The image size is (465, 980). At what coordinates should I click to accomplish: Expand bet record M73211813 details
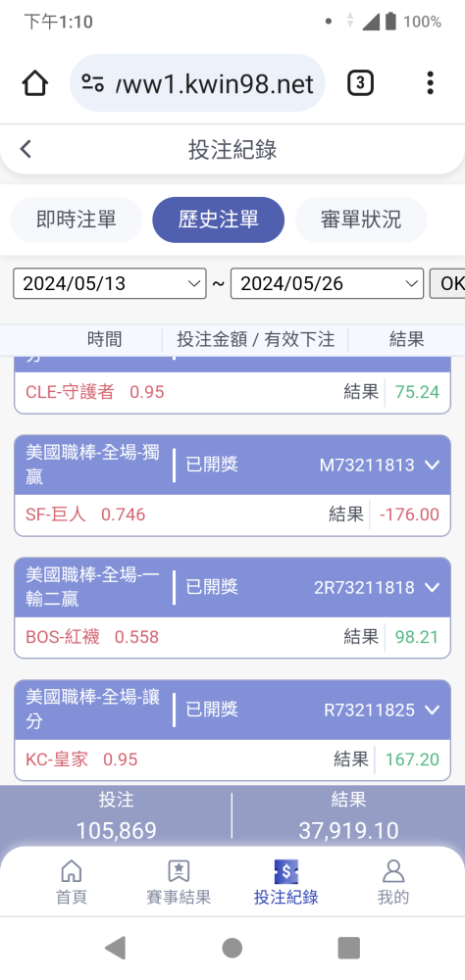pos(433,465)
